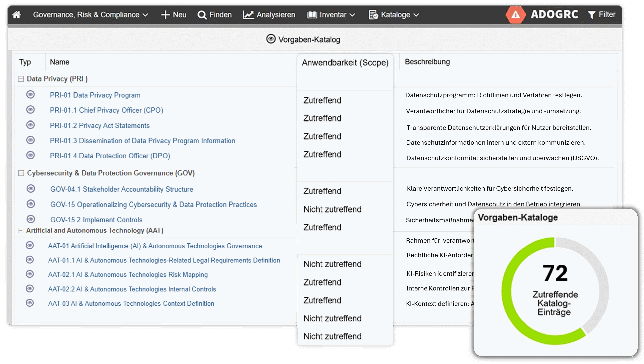Screen dimensions: 644x364
Task: Open GOV-04.1 Stakeholder Accountability Structure link
Action: [122, 189]
